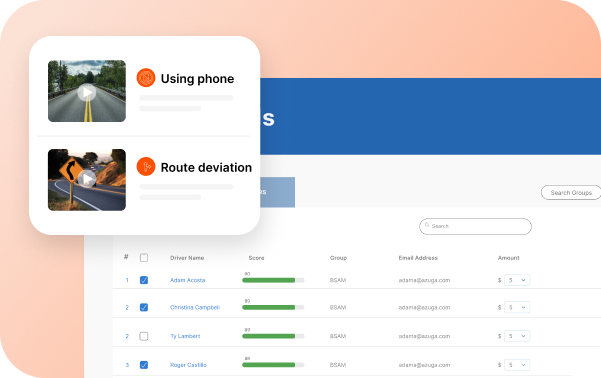
Task: Toggle the select-all checkbox in header row
Action: click(144, 258)
